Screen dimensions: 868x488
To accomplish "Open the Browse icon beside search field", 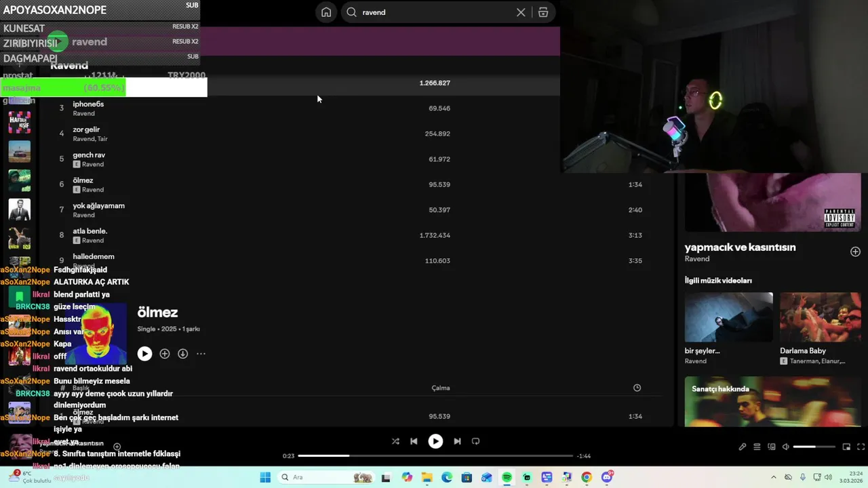I will pos(543,12).
